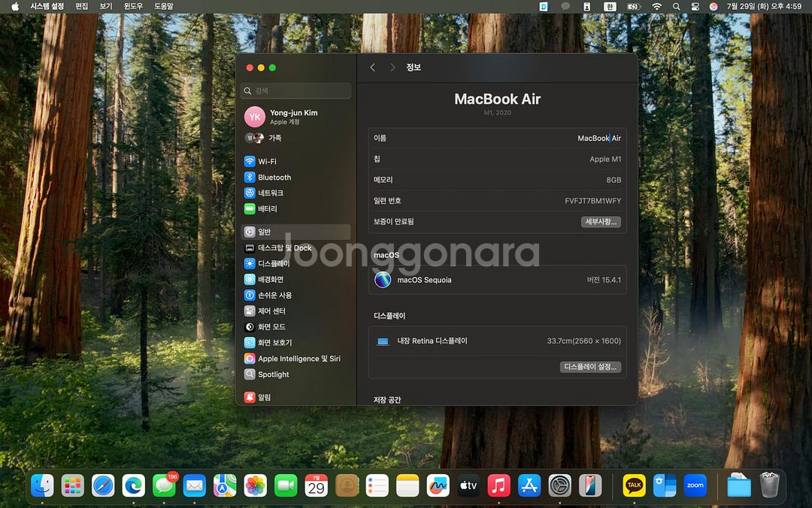This screenshot has width=812, height=508.
Task: Open Apple Intelligence 및 Siri settings
Action: (295, 358)
